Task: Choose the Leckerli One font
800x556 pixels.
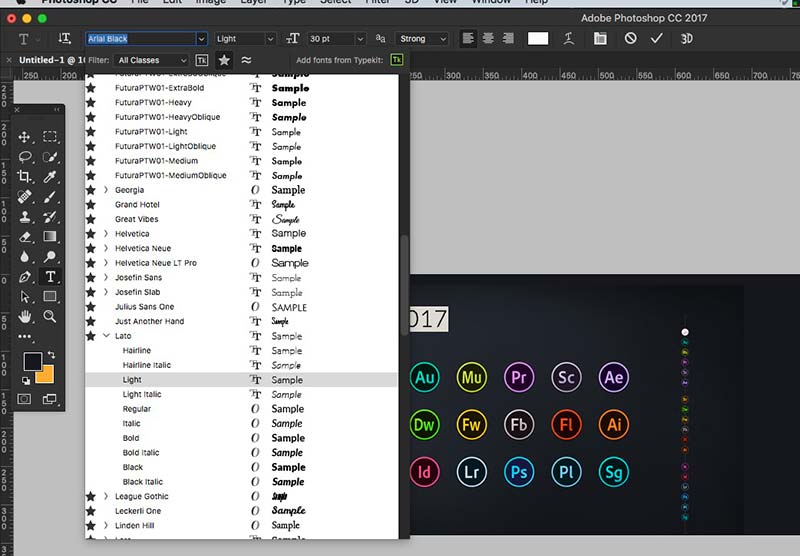Action: [241, 511]
